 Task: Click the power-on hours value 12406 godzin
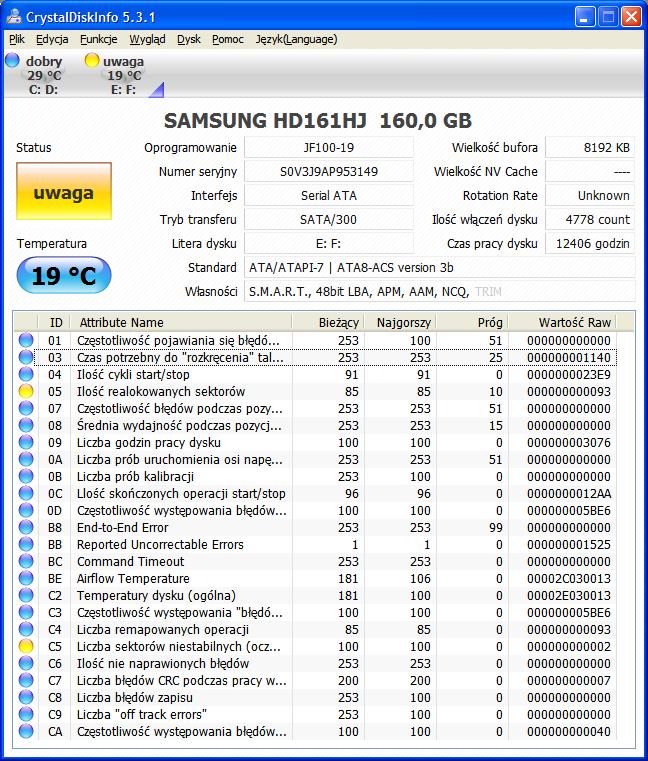tap(590, 243)
